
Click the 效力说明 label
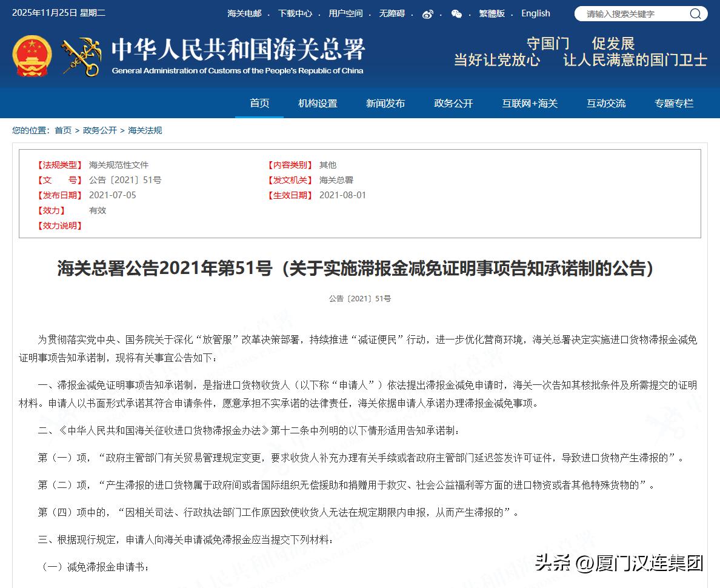pyautogui.click(x=59, y=226)
